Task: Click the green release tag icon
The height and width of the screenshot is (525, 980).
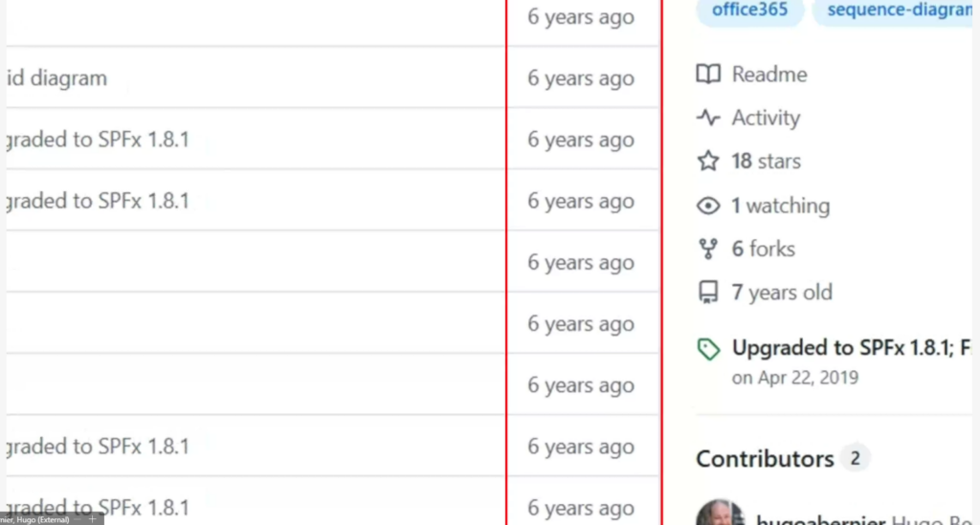Action: pyautogui.click(x=708, y=349)
